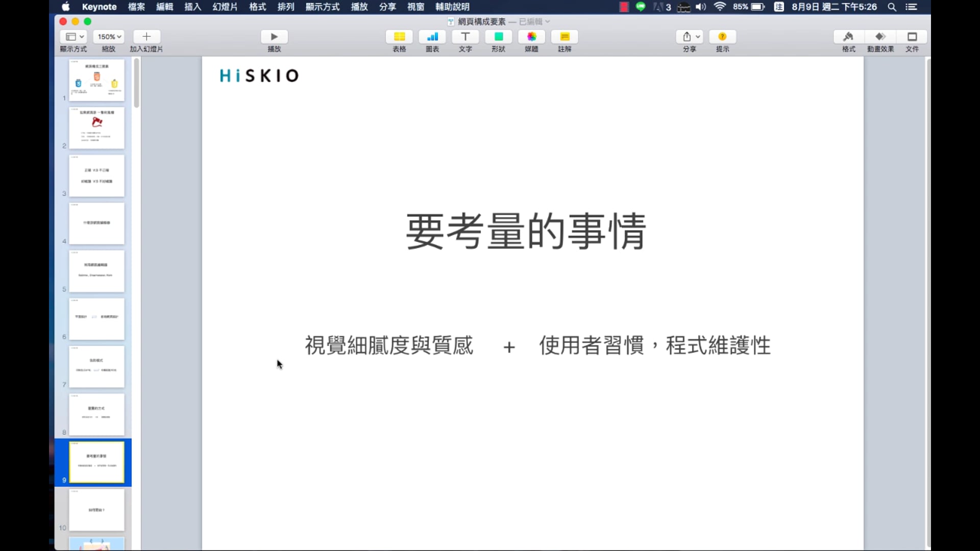Expand the document title edit menu
Screen dimensions: 980x551
point(547,21)
